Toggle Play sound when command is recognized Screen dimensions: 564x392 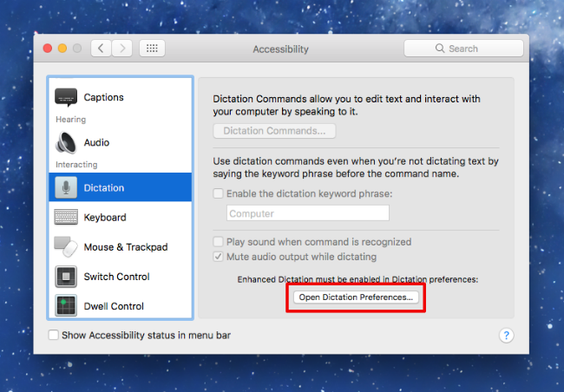coord(218,242)
